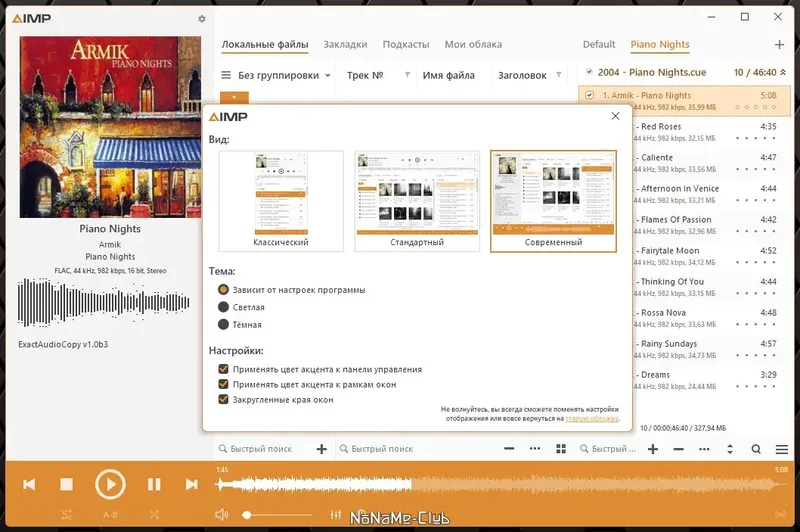
Task: Open filter for Заголовок column
Action: [x=559, y=75]
